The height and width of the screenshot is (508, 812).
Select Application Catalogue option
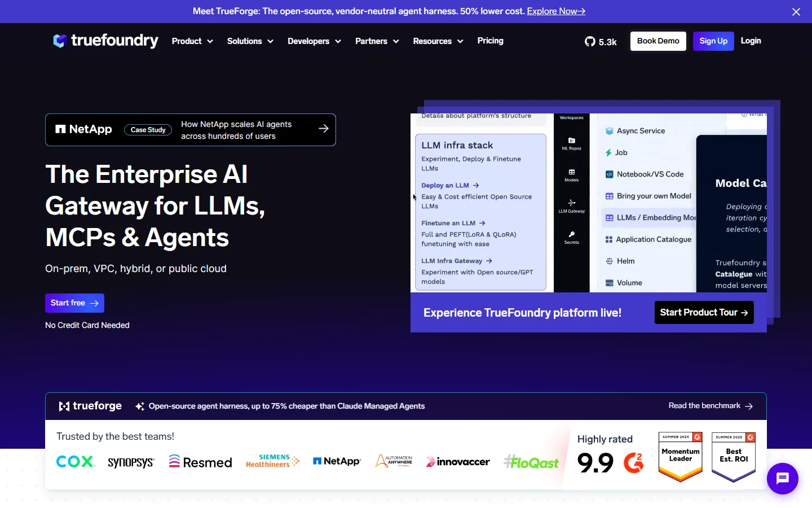[648, 239]
